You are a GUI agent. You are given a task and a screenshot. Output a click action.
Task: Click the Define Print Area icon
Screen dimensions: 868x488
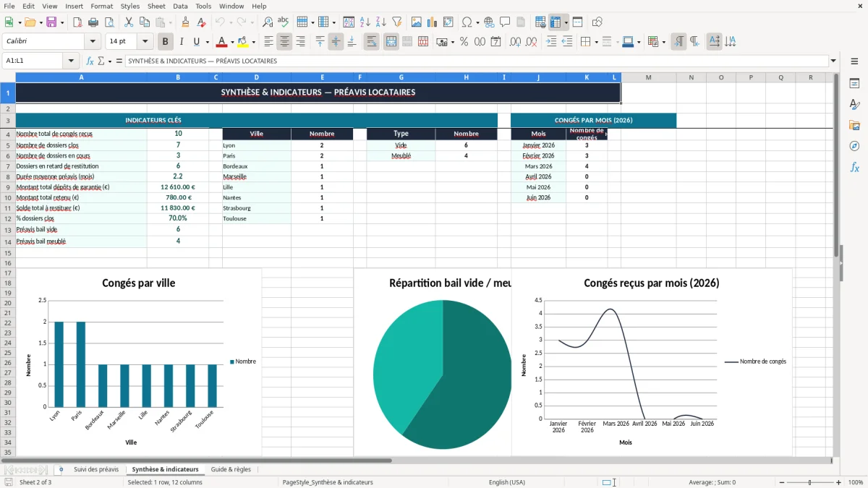pos(540,22)
